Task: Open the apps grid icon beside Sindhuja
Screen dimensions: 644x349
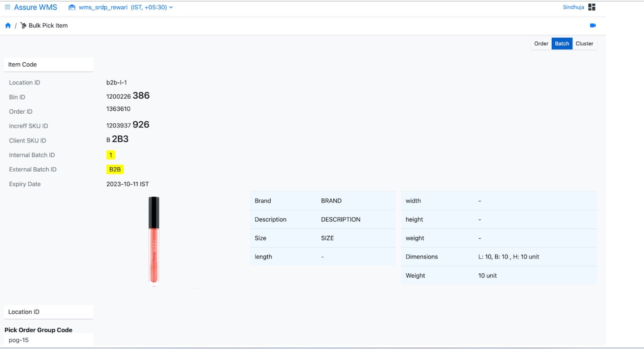Action: click(x=592, y=7)
